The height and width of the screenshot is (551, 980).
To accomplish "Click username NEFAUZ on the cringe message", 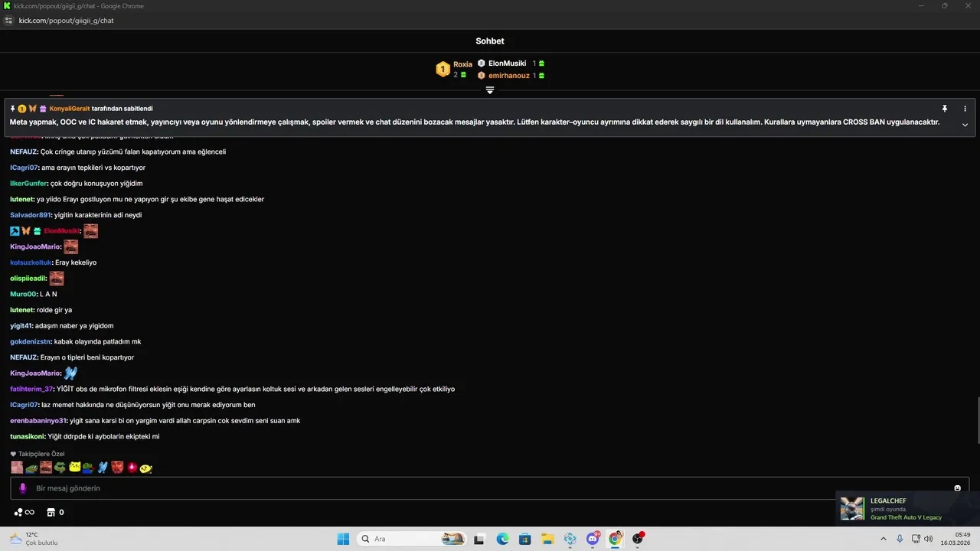I will [x=24, y=152].
